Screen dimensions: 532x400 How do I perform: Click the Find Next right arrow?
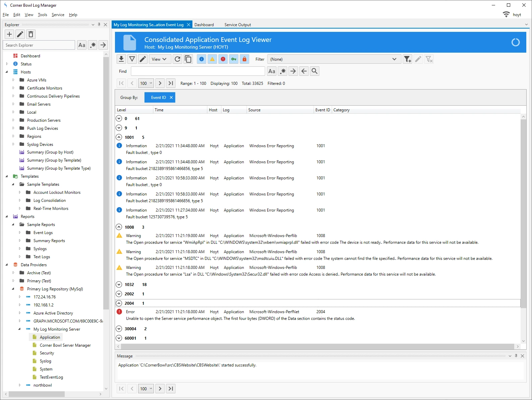pyautogui.click(x=293, y=71)
